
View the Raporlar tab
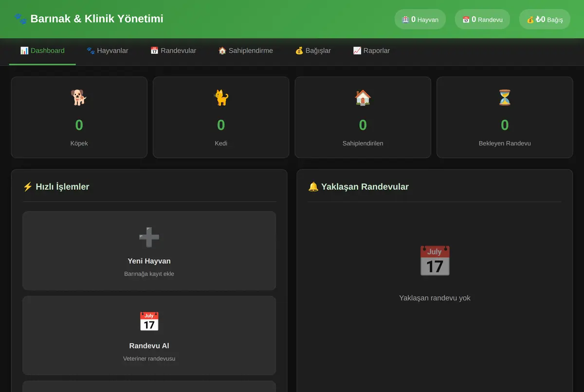point(371,51)
